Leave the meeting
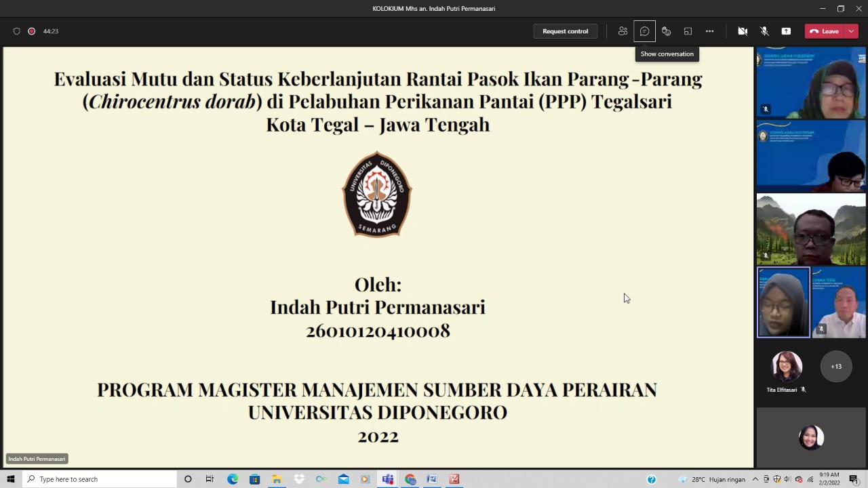 click(x=824, y=31)
